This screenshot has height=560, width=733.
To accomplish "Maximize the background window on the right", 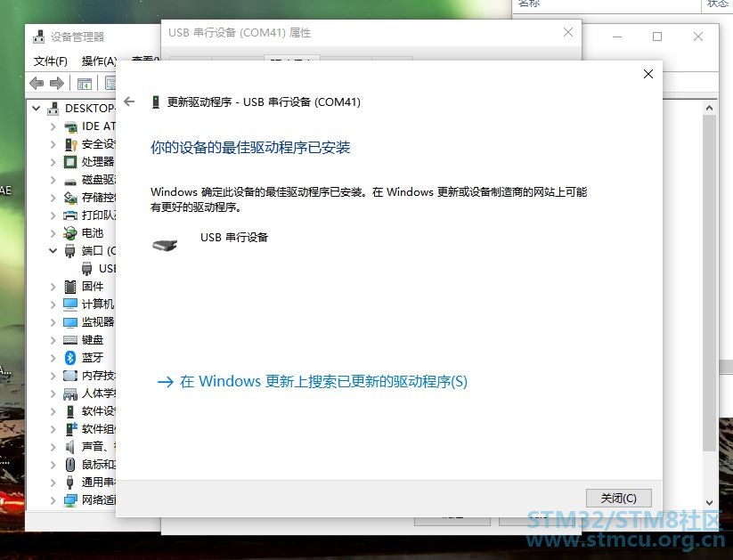I will tap(657, 37).
